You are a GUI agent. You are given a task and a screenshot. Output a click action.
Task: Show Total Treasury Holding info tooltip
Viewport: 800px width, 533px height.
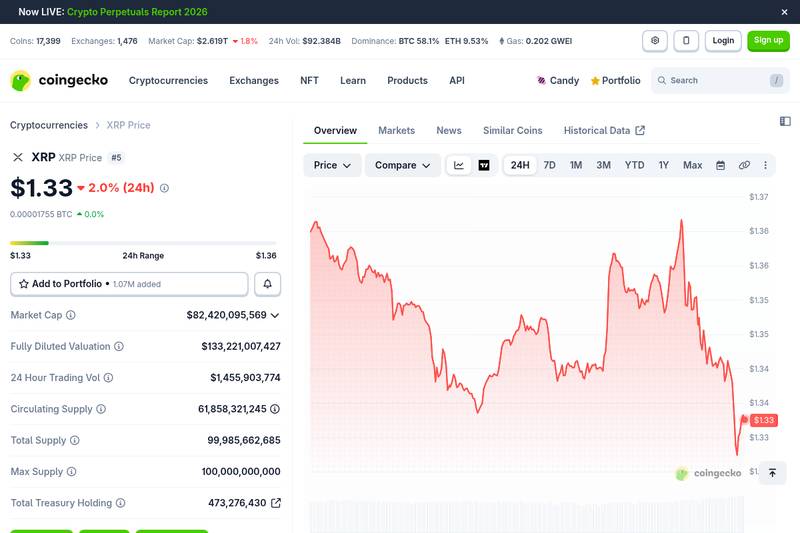pos(120,503)
